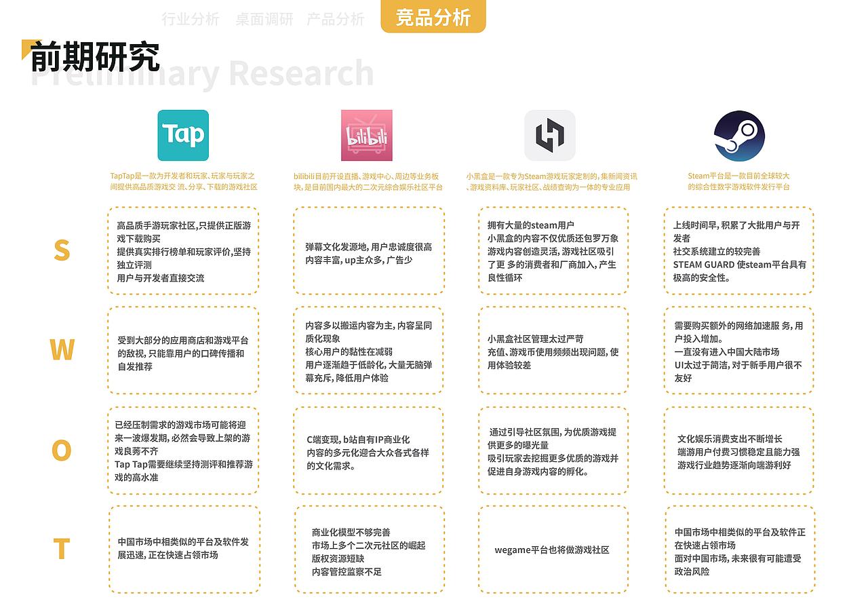The width and height of the screenshot is (868, 614).
Task: Click the Xiaoheihe (小黑盒) logo icon
Action: click(550, 135)
